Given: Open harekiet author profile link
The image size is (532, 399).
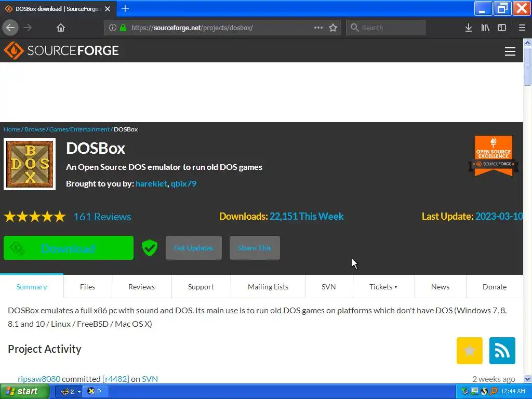Looking at the screenshot, I should click(x=151, y=183).
